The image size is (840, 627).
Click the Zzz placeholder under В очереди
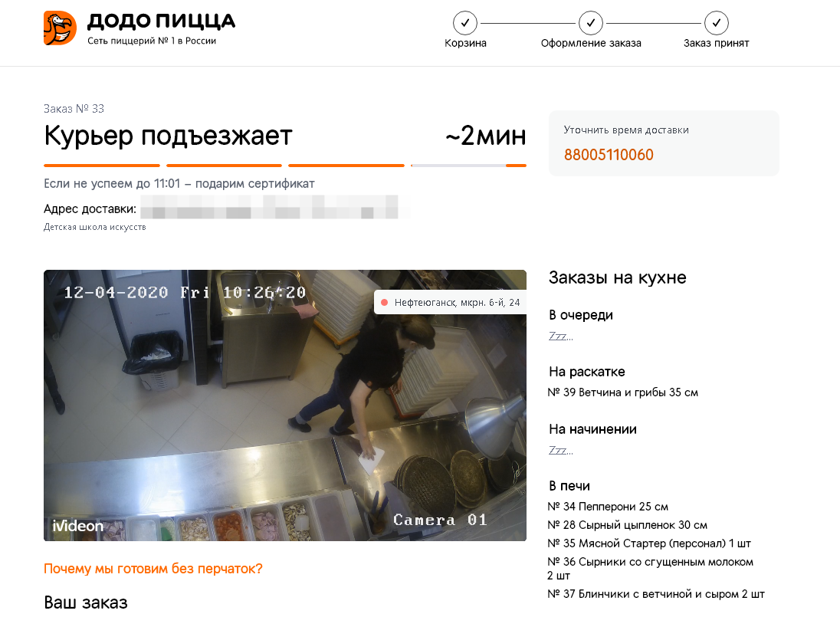560,336
